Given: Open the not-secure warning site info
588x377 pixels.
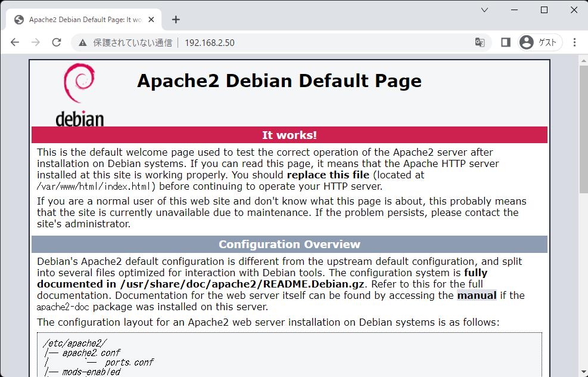Looking at the screenshot, I should pos(82,43).
